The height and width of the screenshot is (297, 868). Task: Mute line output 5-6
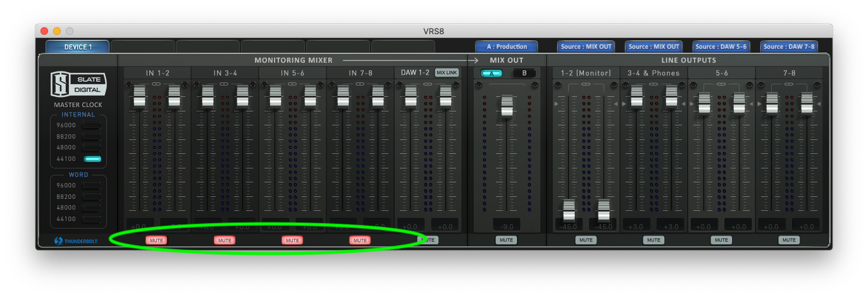coord(721,241)
